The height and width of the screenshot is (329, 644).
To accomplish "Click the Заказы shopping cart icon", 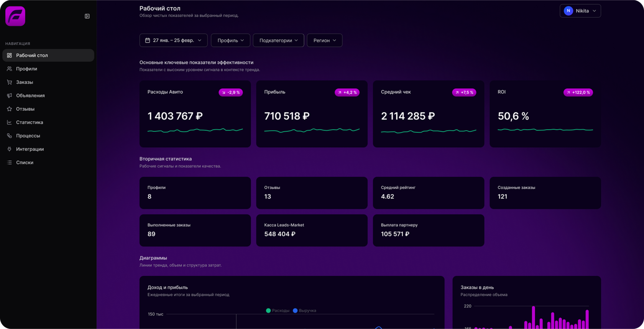I will (x=10, y=82).
